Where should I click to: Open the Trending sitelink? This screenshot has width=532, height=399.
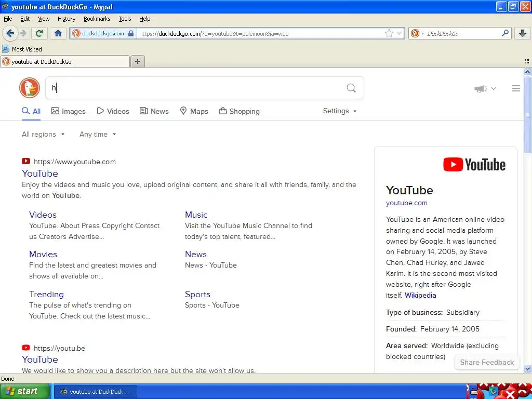(x=46, y=294)
